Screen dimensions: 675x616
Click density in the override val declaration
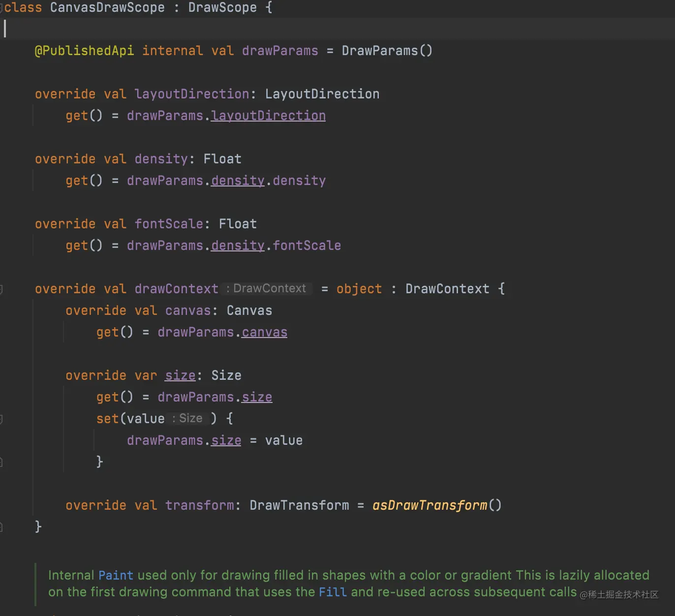tap(161, 159)
